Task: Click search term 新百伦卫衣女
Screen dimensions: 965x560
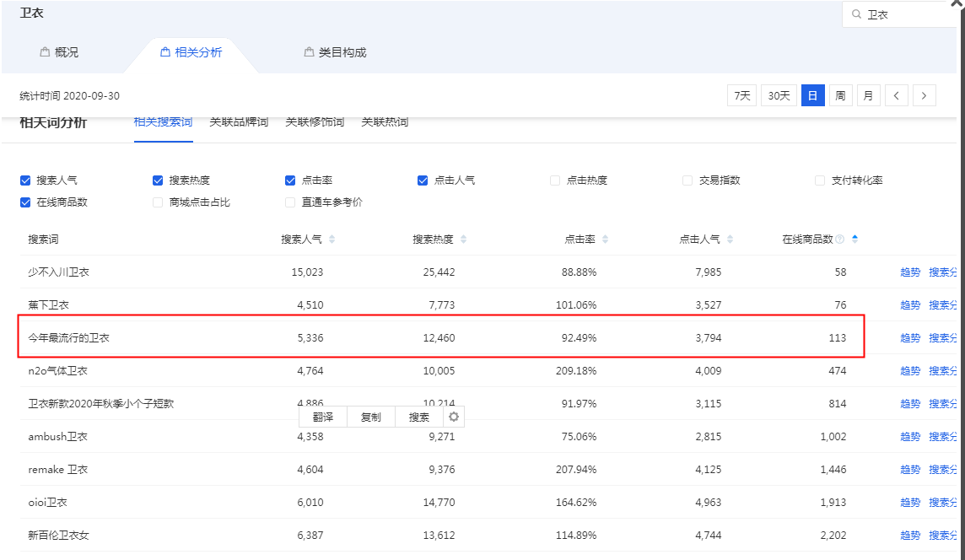Action: tap(58, 536)
